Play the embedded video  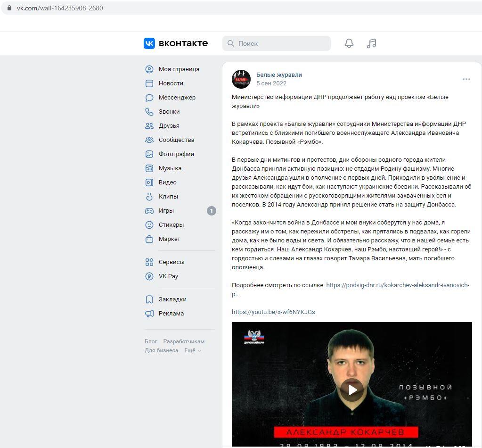click(352, 390)
